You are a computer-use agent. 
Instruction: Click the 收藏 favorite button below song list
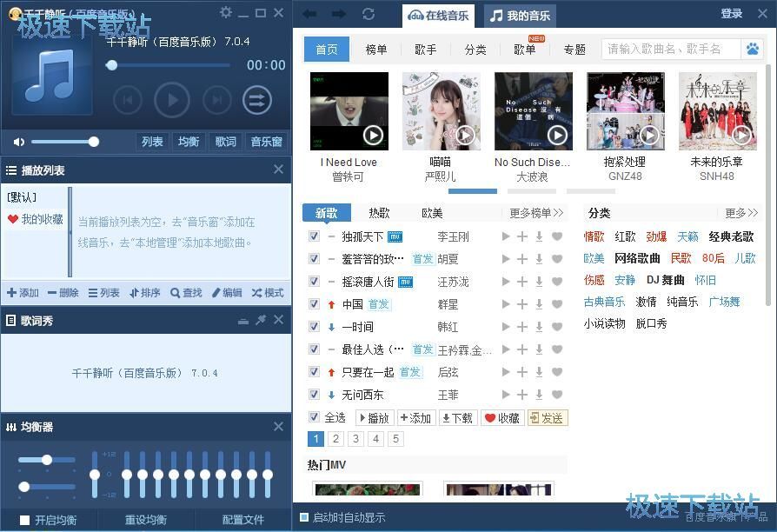[x=502, y=418]
